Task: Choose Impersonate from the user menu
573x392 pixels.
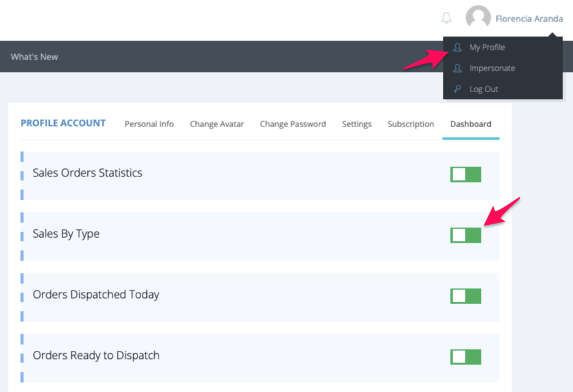Action: click(x=492, y=68)
